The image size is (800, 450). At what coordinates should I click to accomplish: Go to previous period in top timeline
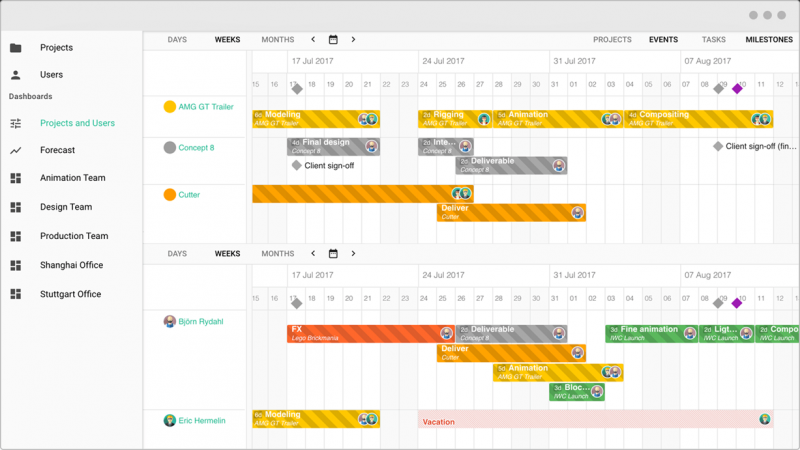click(313, 39)
